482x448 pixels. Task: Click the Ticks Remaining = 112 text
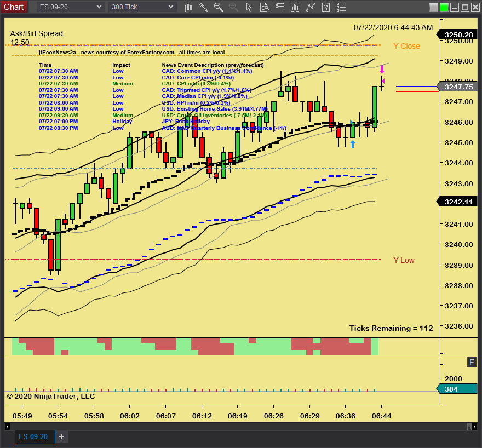[391, 328]
